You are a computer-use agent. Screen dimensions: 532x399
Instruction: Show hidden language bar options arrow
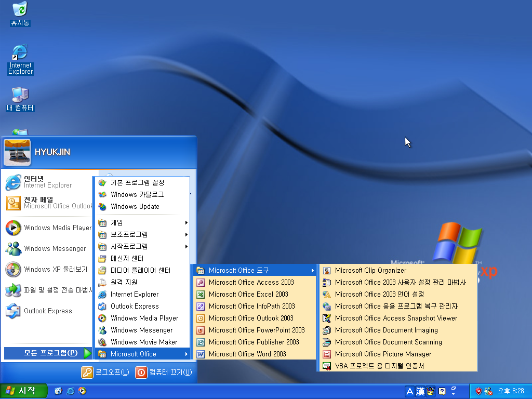tap(454, 394)
